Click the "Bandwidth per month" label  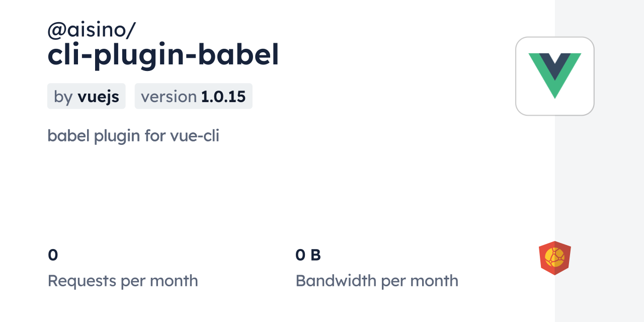pos(377,281)
